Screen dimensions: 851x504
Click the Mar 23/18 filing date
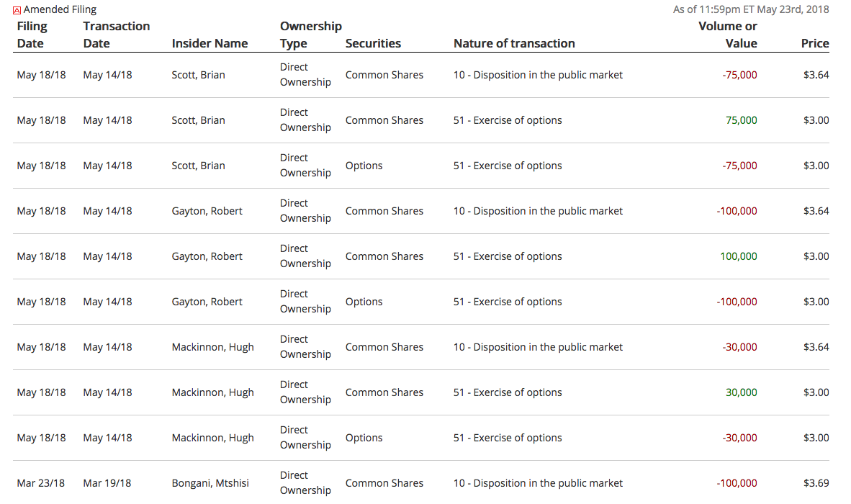(41, 483)
